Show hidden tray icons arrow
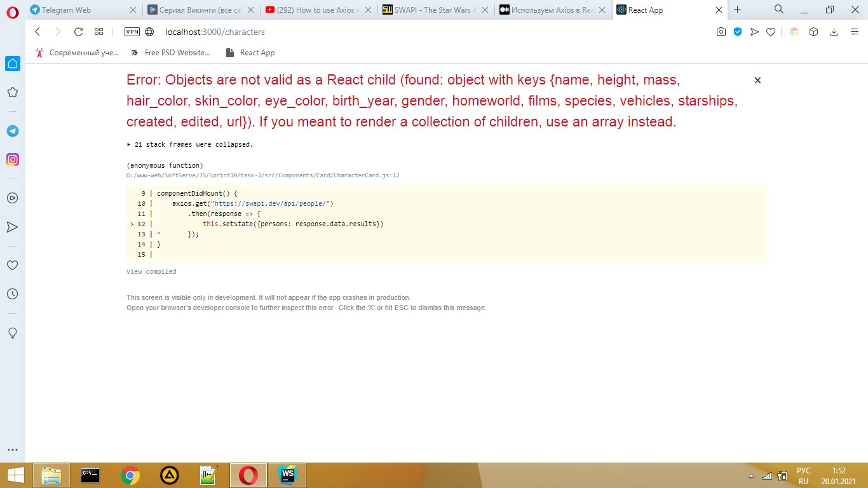Image resolution: width=868 pixels, height=488 pixels. click(x=752, y=476)
